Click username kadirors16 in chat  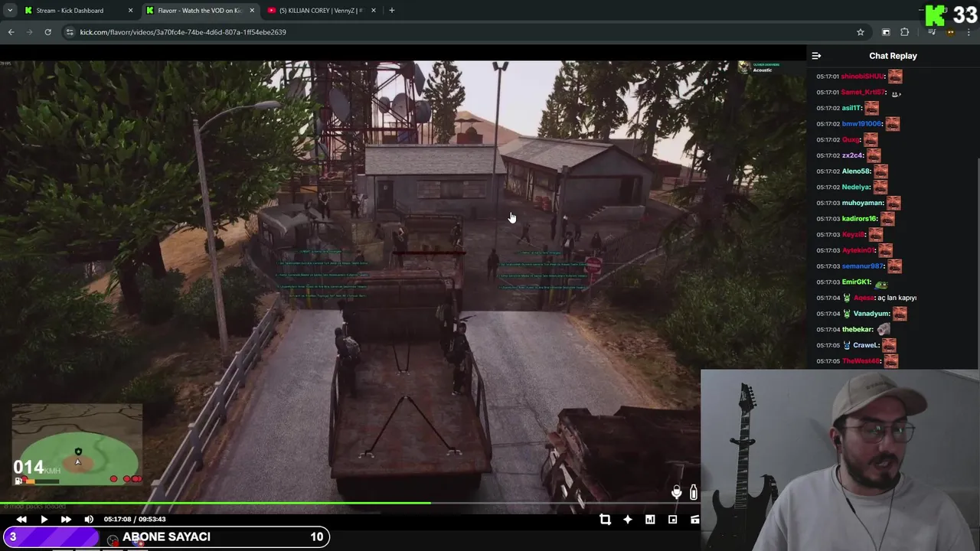pos(860,219)
